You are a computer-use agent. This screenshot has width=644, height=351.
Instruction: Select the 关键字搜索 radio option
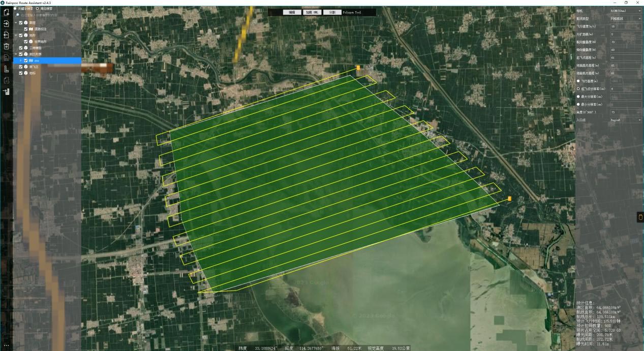(x=16, y=9)
